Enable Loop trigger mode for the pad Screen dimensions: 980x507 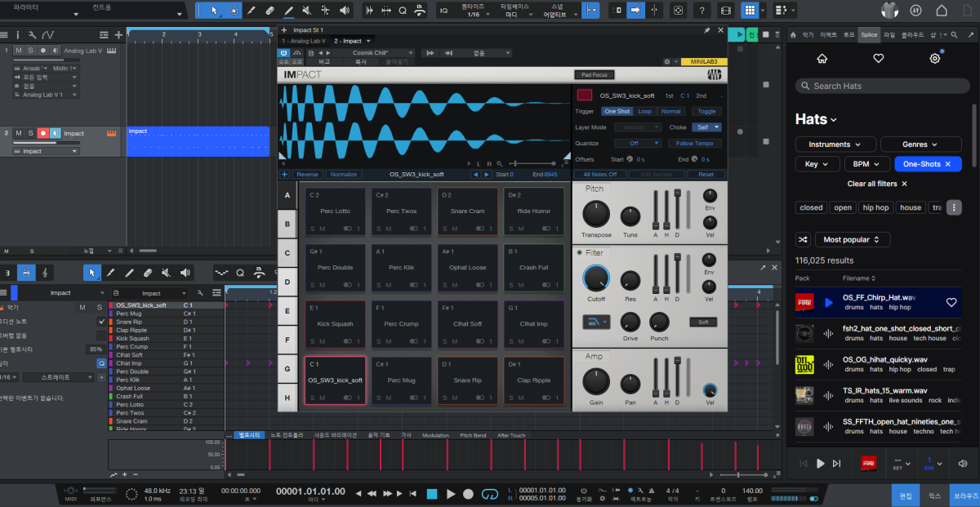pos(644,111)
